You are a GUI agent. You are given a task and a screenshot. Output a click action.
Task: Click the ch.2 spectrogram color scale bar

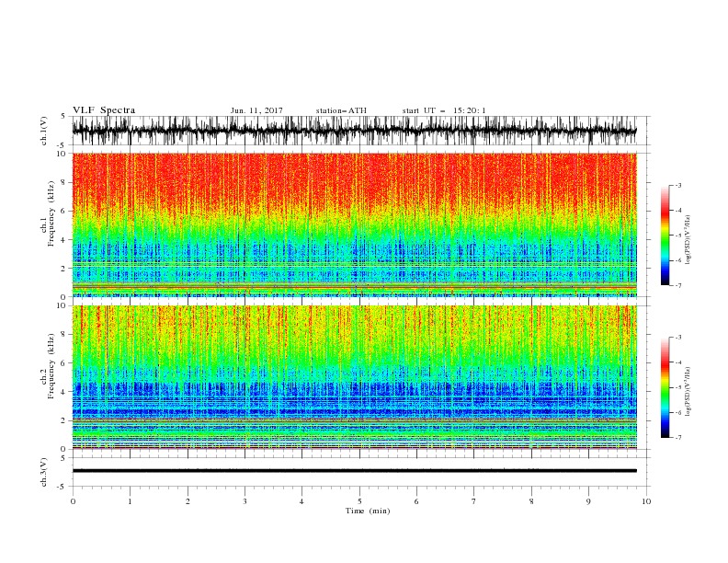[665, 387]
